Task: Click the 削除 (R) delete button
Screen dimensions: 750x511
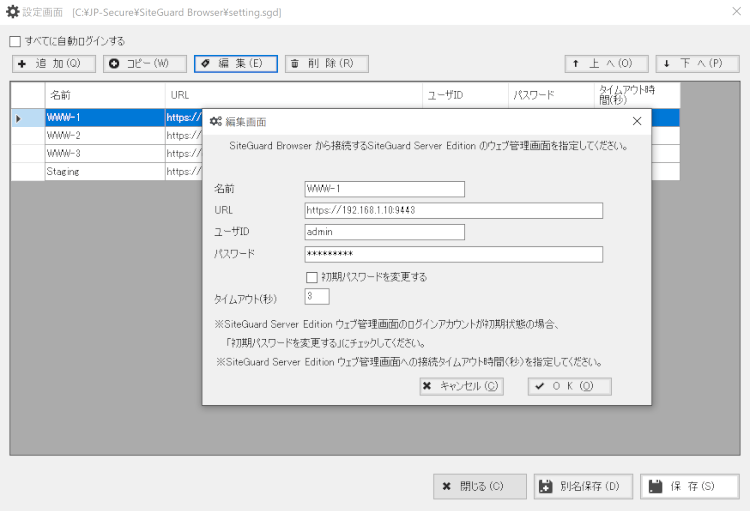Action: 327,64
